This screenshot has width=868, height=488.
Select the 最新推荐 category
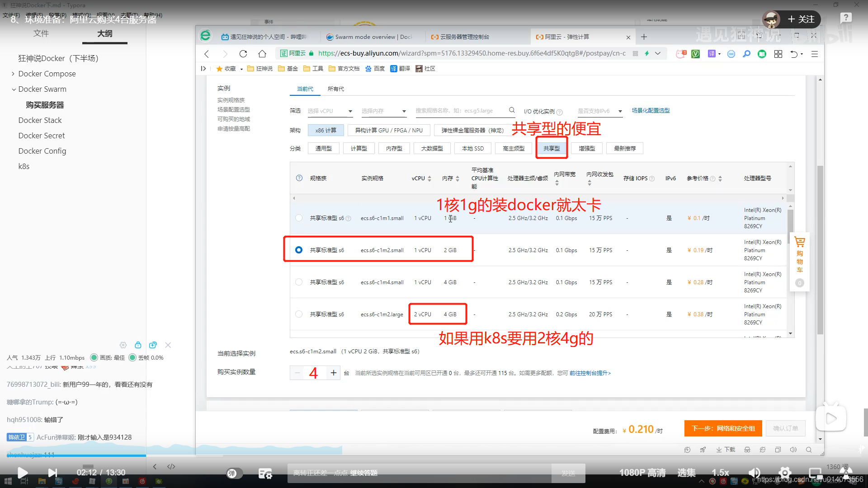(x=625, y=149)
